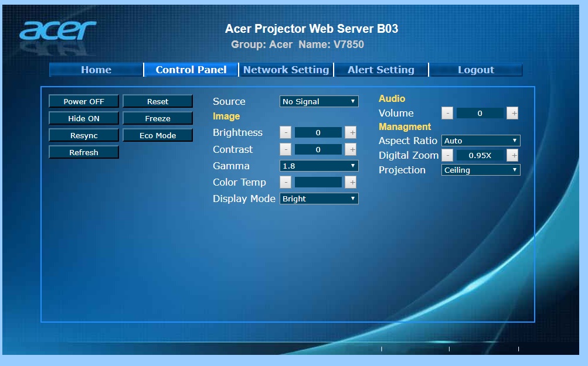This screenshot has height=366, width=588.
Task: Click the Gamma label
Action: click(x=231, y=166)
